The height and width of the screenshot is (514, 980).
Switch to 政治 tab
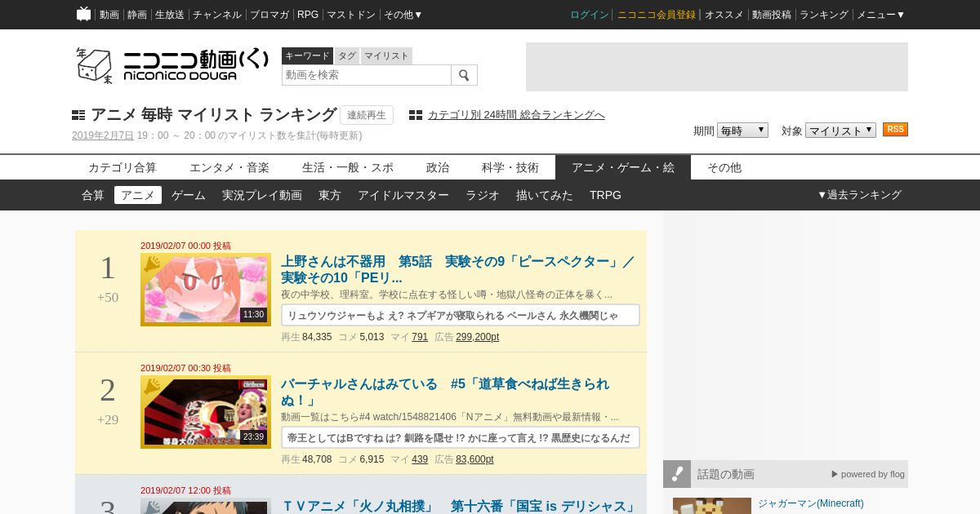pos(438,167)
